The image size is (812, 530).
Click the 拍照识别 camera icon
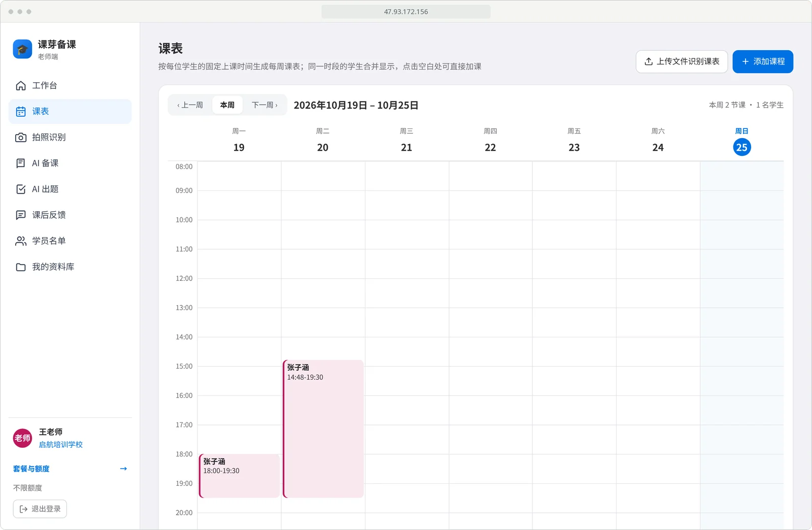click(x=21, y=137)
